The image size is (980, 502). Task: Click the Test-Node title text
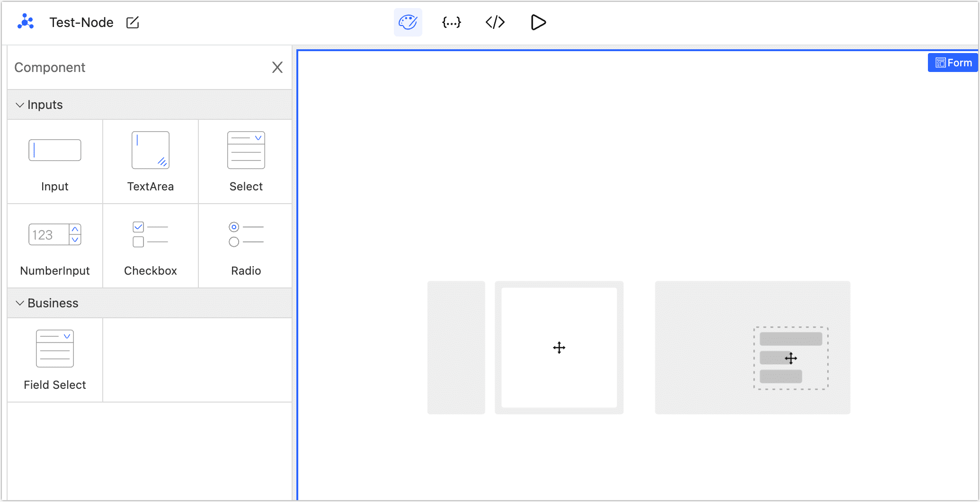click(81, 23)
